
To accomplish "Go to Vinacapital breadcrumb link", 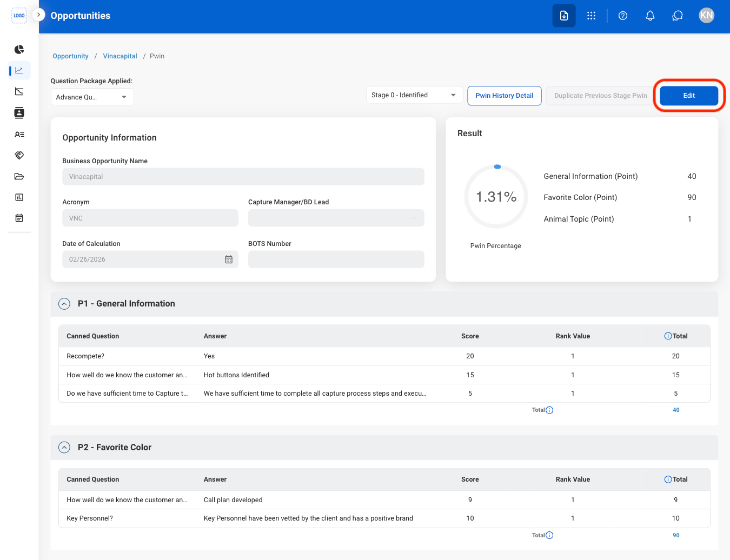I will (x=120, y=56).
